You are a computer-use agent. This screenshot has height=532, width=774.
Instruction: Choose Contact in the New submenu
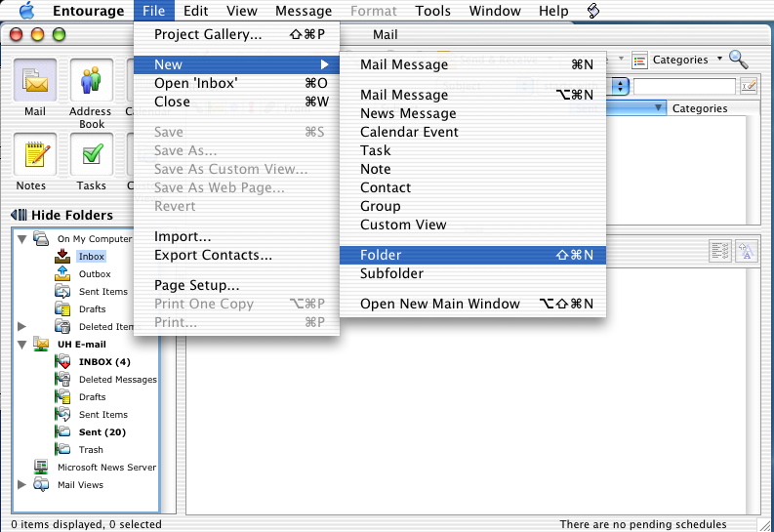[472, 188]
